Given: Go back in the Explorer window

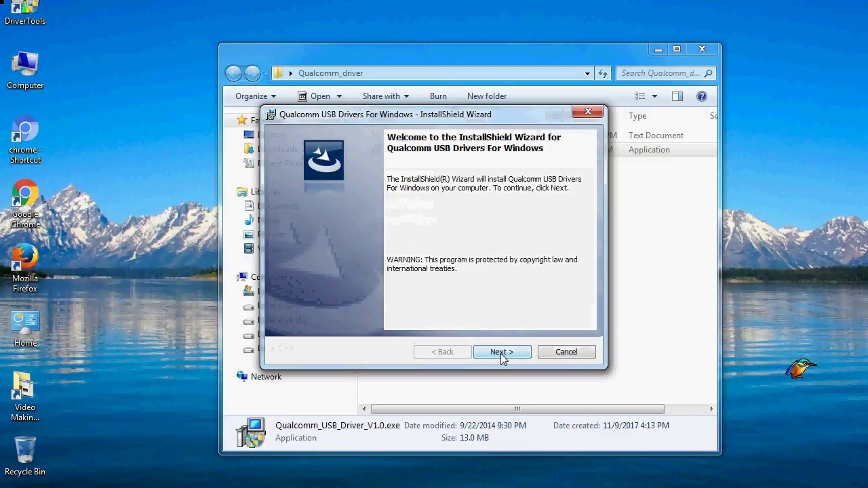Looking at the screenshot, I should pyautogui.click(x=233, y=73).
